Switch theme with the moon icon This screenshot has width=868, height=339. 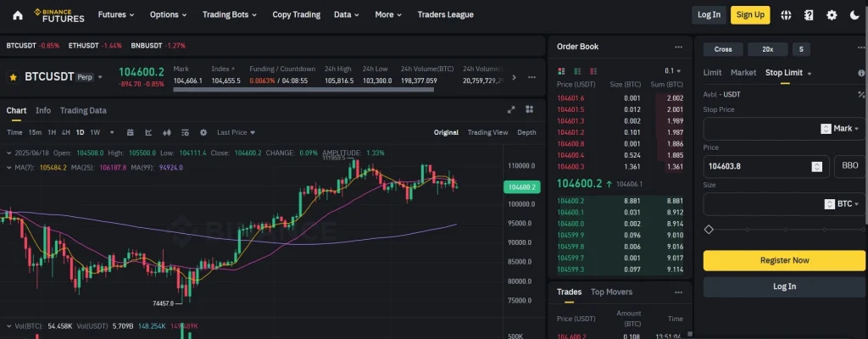[854, 14]
